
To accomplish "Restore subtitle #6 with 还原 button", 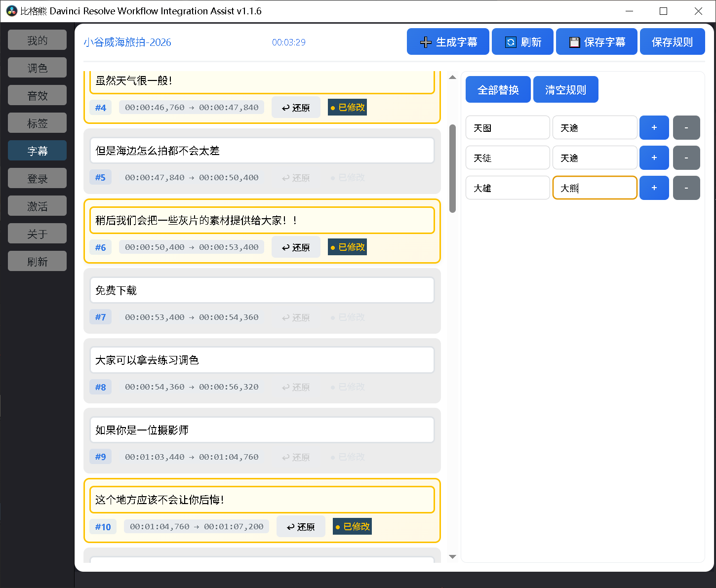I will coord(296,247).
